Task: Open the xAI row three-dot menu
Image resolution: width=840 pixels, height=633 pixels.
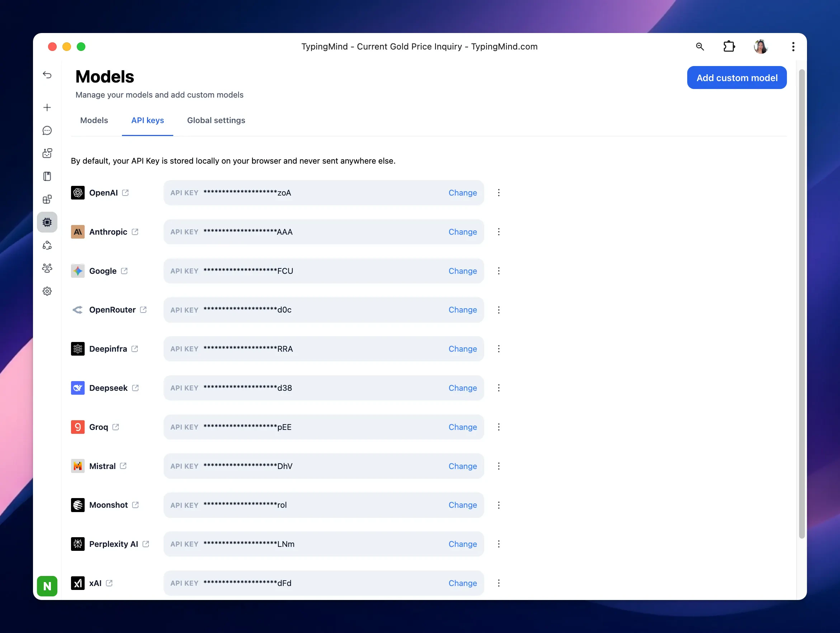Action: 499,583
